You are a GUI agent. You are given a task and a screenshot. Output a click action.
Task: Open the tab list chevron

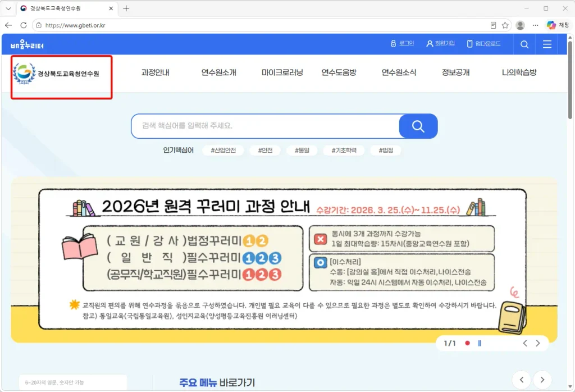8,8
